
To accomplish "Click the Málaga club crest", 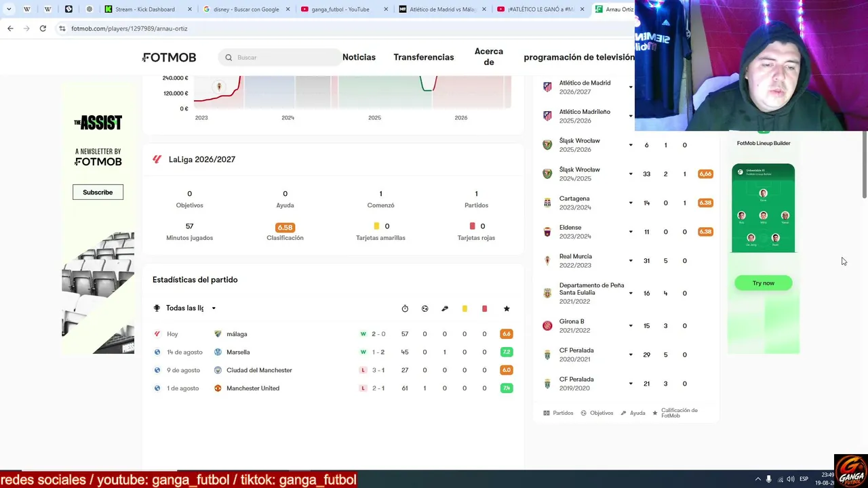I will [x=218, y=334].
